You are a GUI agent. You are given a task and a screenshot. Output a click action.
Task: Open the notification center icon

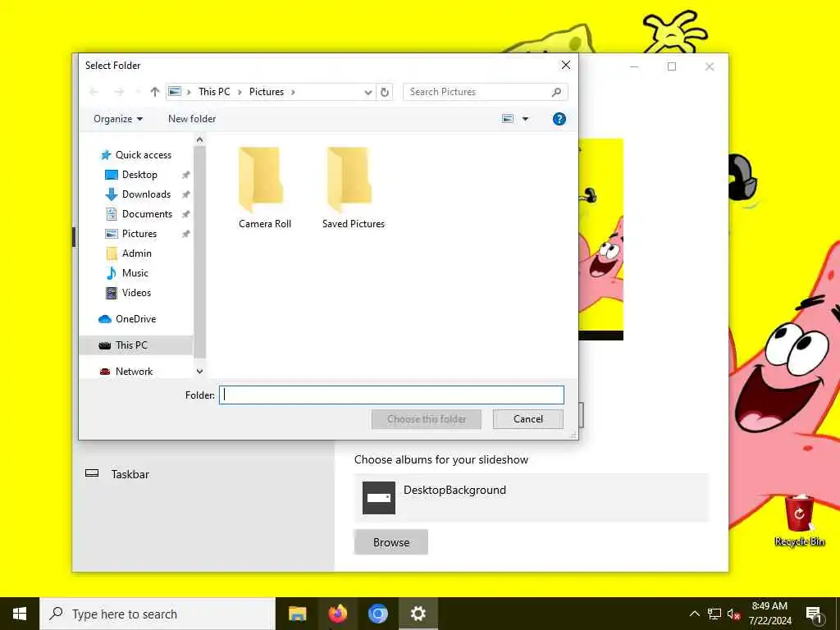pyautogui.click(x=814, y=614)
